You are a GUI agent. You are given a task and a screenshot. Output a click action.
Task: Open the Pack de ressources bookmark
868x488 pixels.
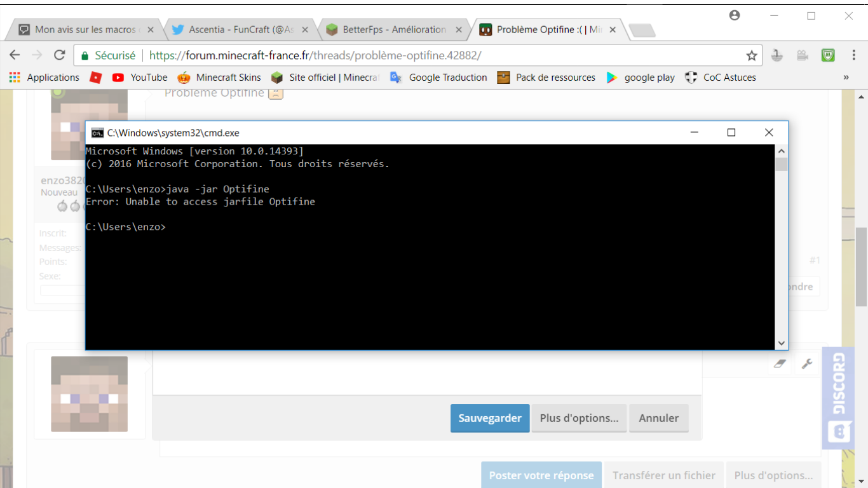coord(546,78)
